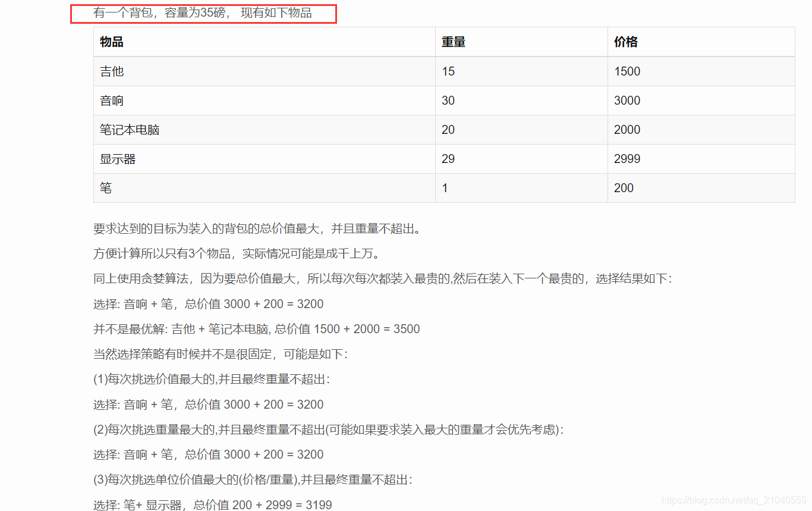
Task: Click the line starting 要求达到的目标
Action: click(257, 229)
